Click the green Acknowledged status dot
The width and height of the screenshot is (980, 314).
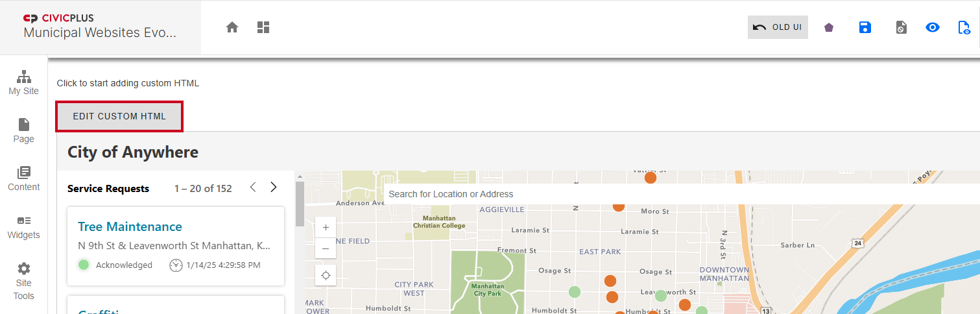coord(84,265)
